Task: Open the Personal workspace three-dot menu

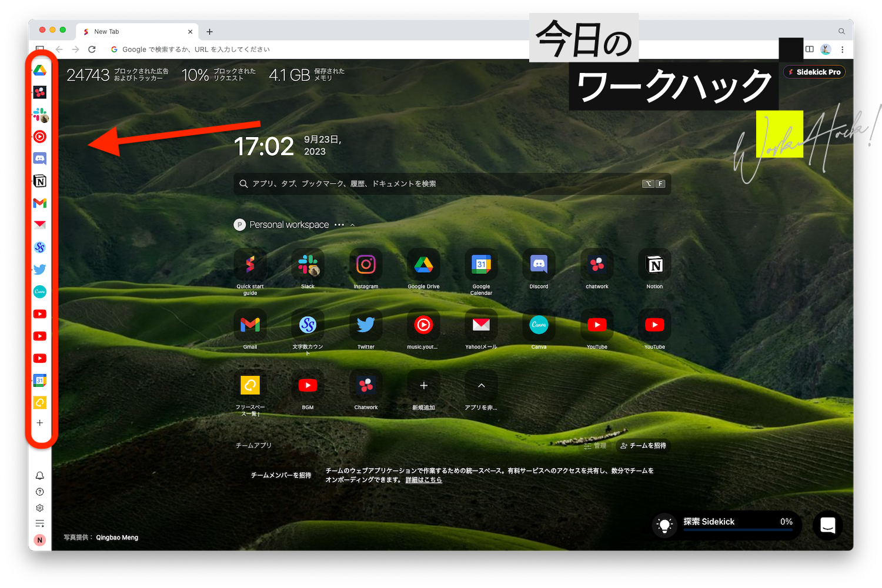Action: [339, 225]
